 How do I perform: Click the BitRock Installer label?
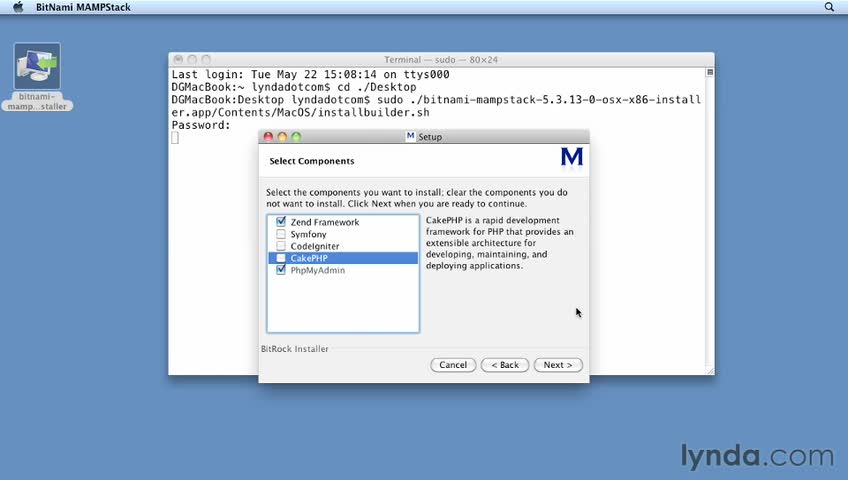click(x=295, y=349)
